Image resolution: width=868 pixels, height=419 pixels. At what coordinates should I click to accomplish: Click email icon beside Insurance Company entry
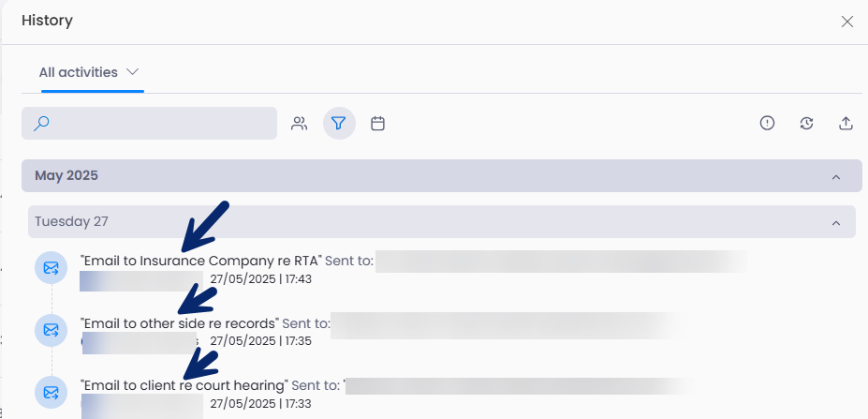(x=51, y=268)
